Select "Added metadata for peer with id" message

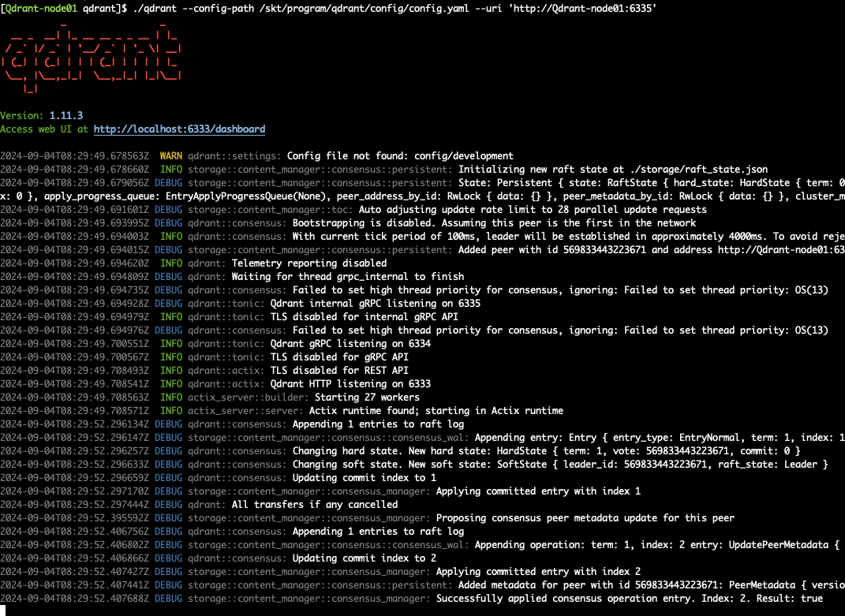point(651,585)
